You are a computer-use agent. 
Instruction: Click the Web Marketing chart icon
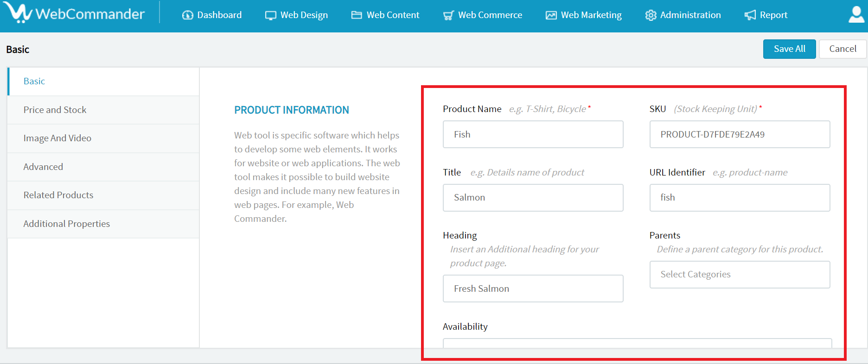pos(551,15)
